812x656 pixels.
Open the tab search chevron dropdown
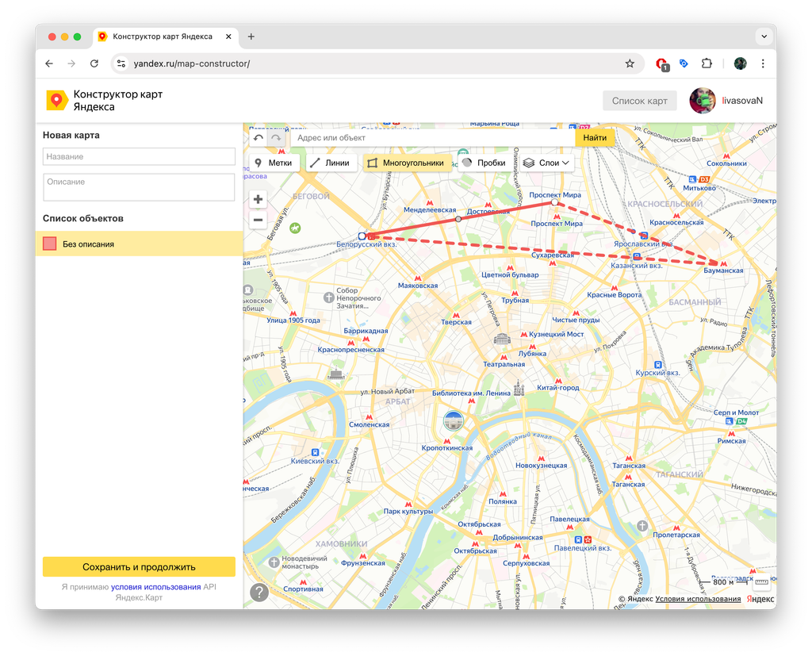[x=764, y=36]
